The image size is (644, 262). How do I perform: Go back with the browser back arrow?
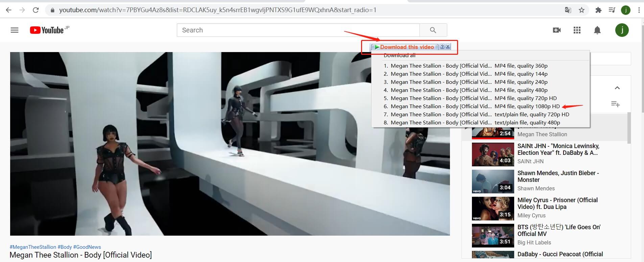9,10
